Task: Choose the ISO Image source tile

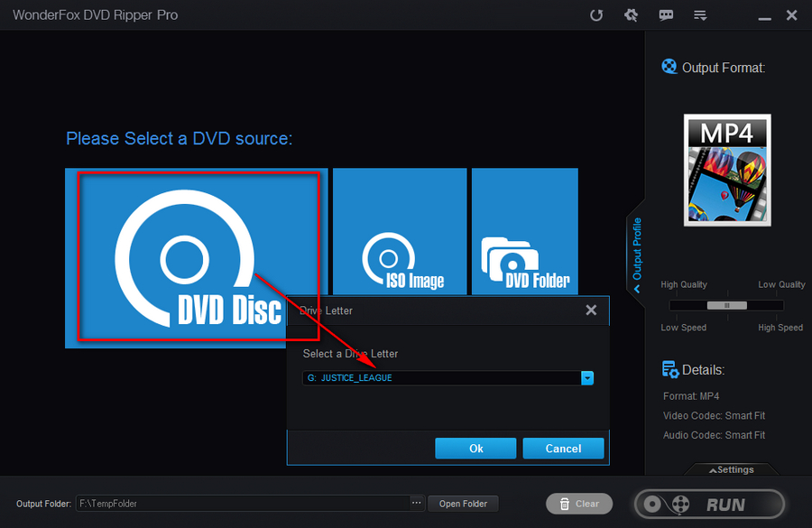Action: [x=400, y=232]
